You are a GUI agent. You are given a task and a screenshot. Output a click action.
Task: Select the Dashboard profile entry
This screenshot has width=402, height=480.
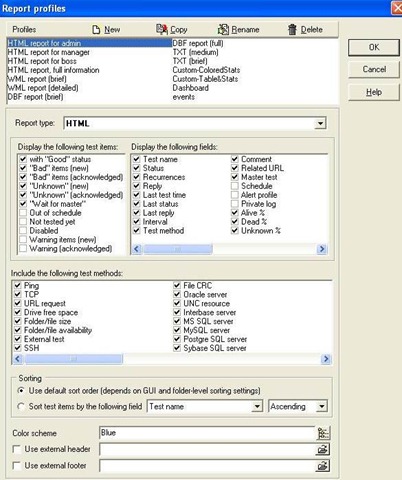[190, 88]
